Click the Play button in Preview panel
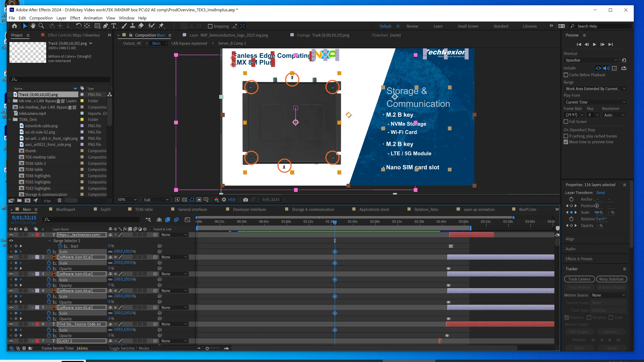Image resolution: width=644 pixels, height=362 pixels. (x=594, y=44)
